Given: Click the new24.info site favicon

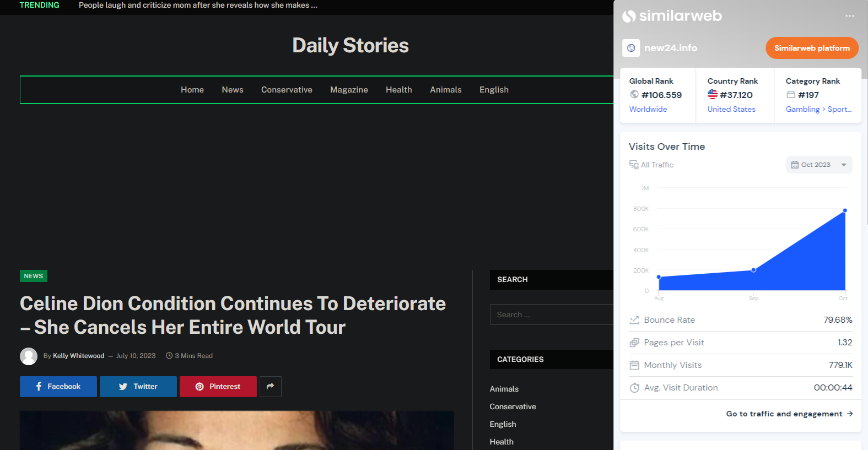Looking at the screenshot, I should (x=631, y=48).
